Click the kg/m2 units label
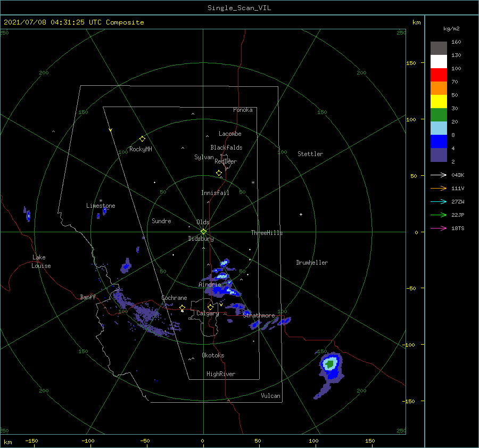 (x=451, y=29)
